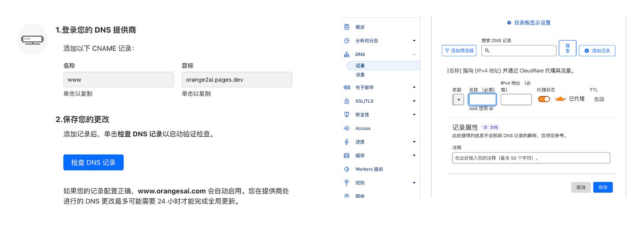Screen dimensions: 644x232
Task: Click the DNS network tree icon
Action: 347,54
